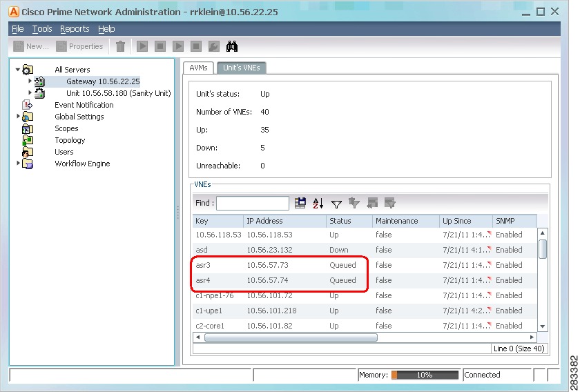
Task: Click the trash can delete icon
Action: [x=120, y=46]
